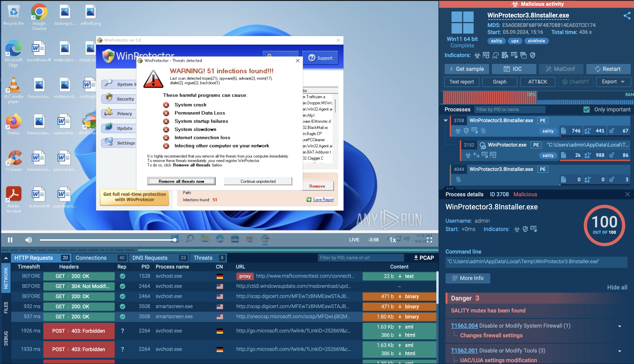The width and height of the screenshot is (634, 364).
Task: Click the video progress slider handle
Action: (175, 240)
